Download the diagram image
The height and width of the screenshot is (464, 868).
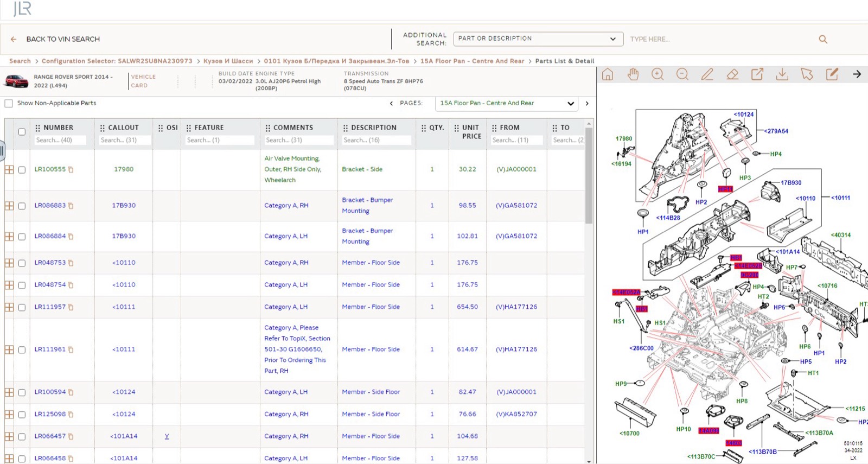coord(782,74)
